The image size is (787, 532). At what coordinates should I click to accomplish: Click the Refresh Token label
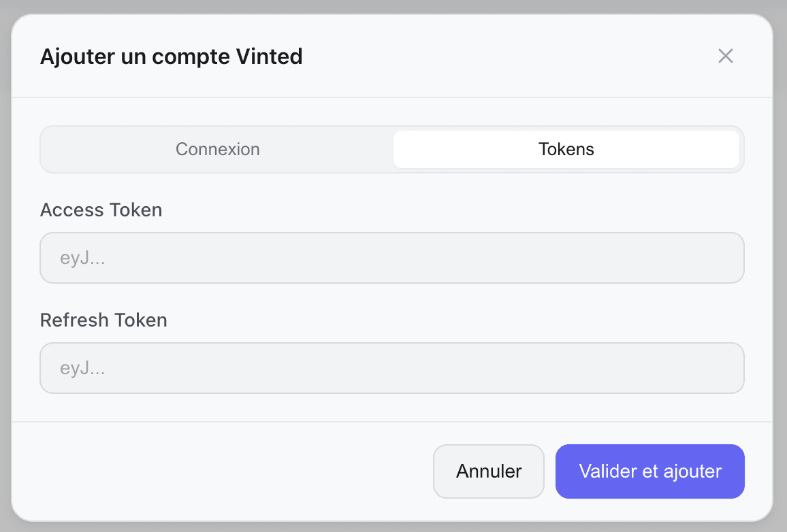coord(103,320)
